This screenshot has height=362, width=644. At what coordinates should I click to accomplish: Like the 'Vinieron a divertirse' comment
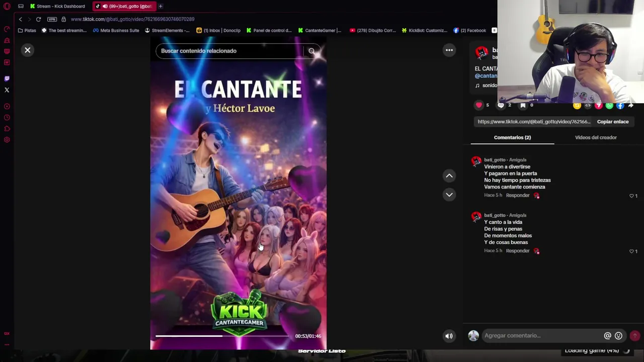pyautogui.click(x=632, y=196)
